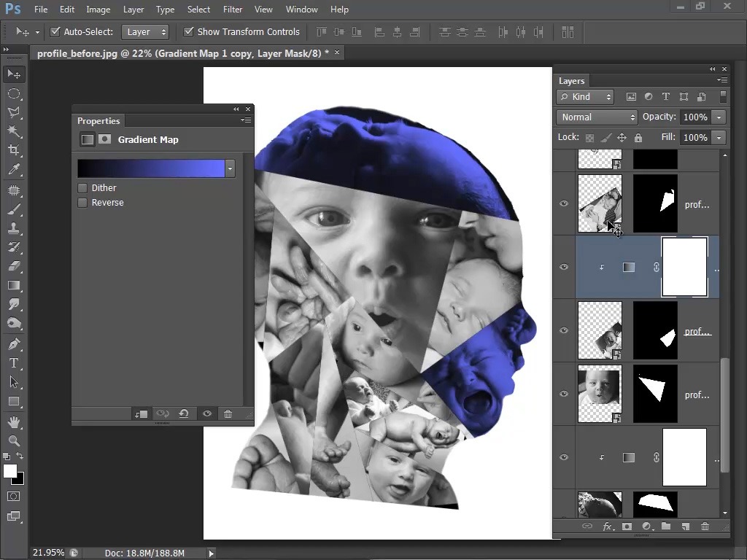Click the selected layer's white mask thumbnail
The height and width of the screenshot is (560, 747).
[x=684, y=267]
